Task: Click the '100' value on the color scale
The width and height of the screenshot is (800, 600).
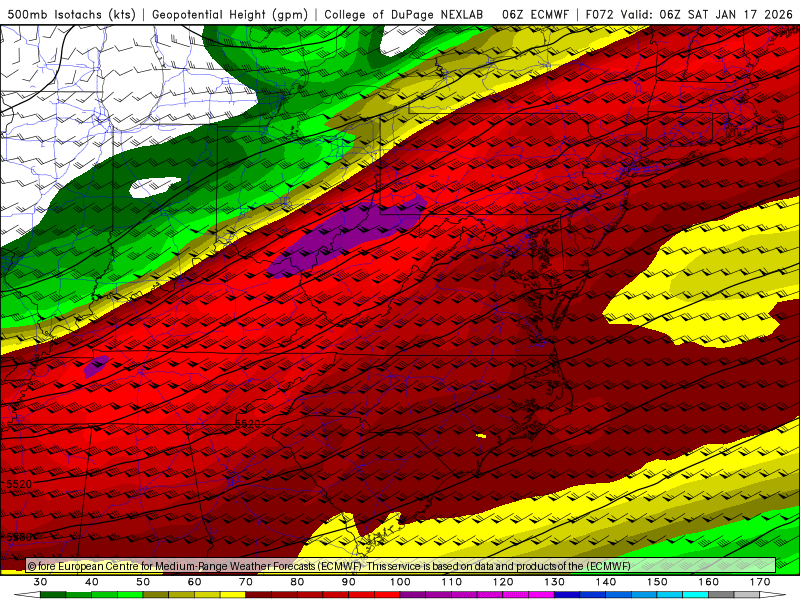Action: pyautogui.click(x=400, y=582)
